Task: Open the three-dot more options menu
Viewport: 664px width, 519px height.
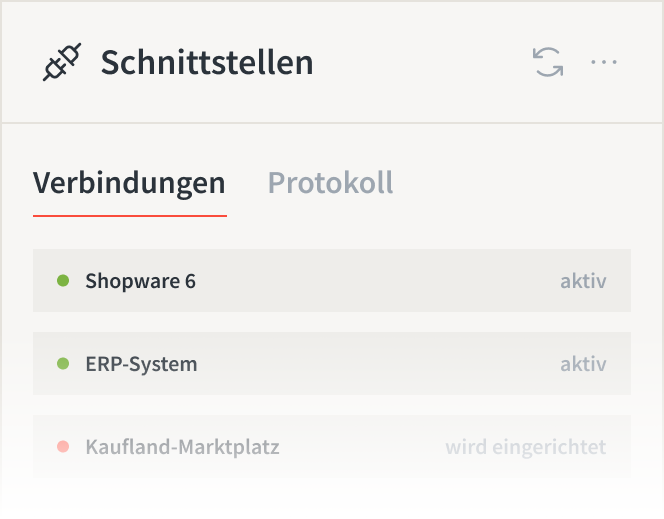Action: 604,62
